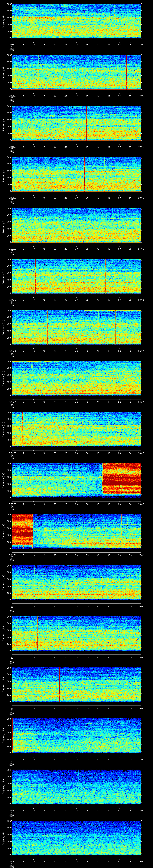153x868 pixels.
Task: Click the red spike at 43 seconds in the 10:21:00 panel
Action: [105, 276]
